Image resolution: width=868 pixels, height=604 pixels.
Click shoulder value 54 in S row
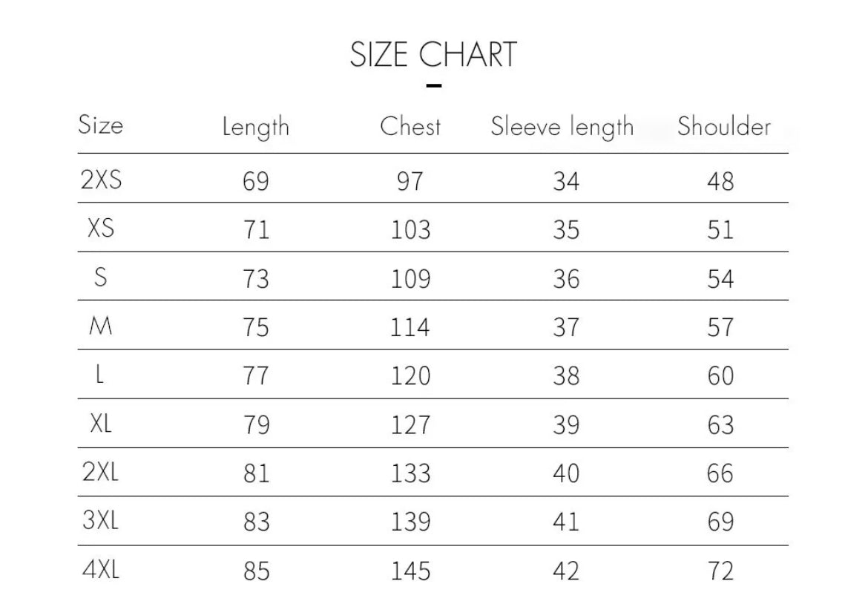(720, 279)
